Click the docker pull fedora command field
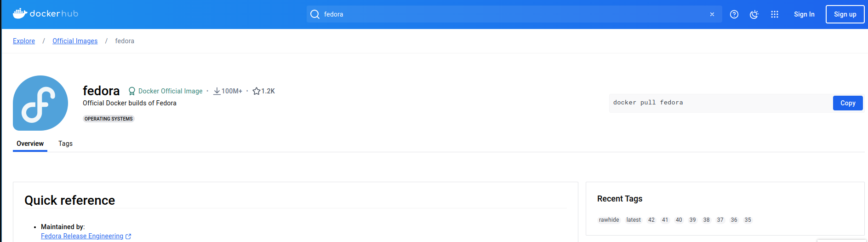This screenshot has width=868, height=242. pos(721,103)
